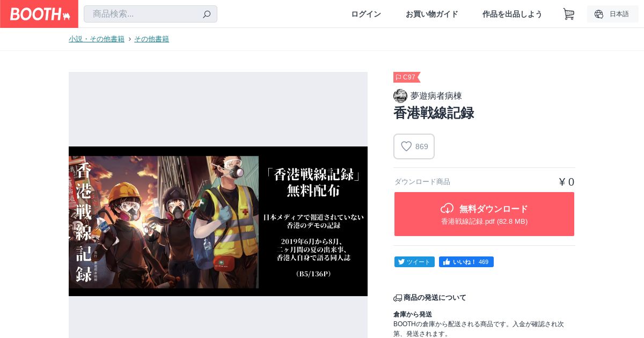Click the 869 likes button

point(414,146)
